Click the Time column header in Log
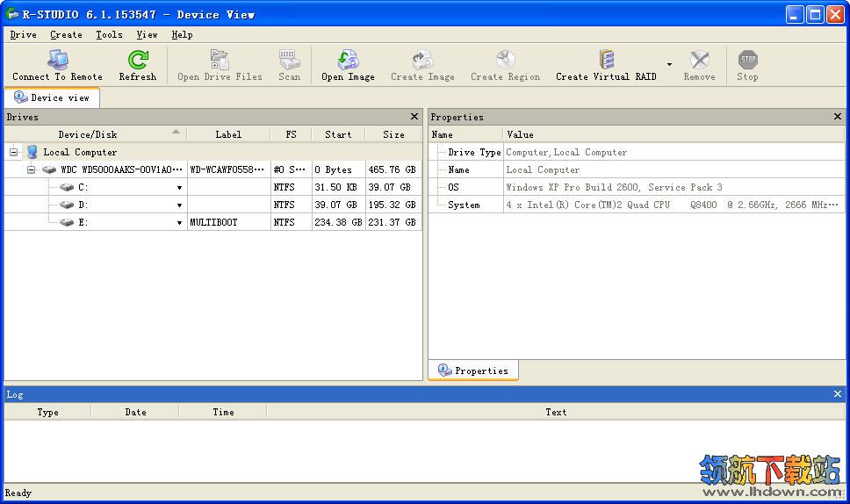 tap(223, 412)
